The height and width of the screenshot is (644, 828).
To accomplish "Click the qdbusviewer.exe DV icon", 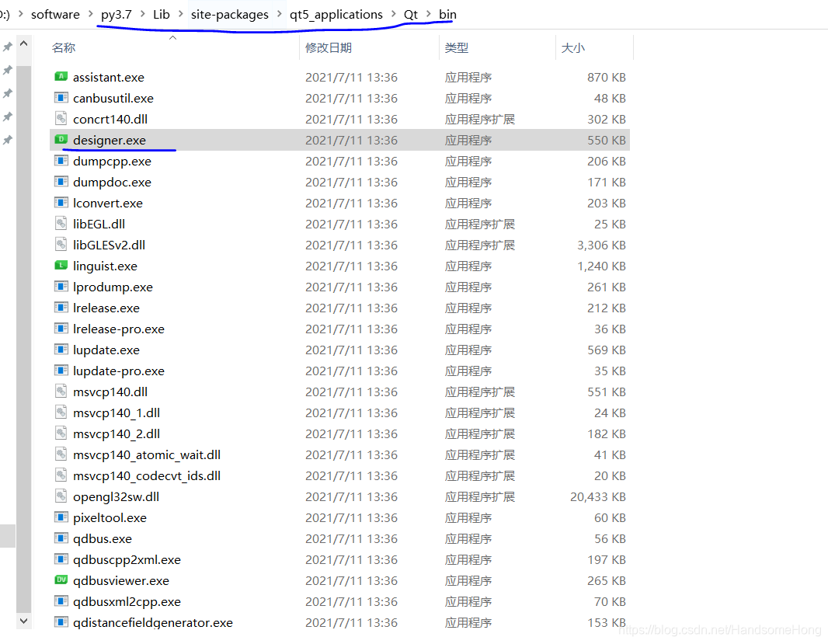I will [61, 580].
